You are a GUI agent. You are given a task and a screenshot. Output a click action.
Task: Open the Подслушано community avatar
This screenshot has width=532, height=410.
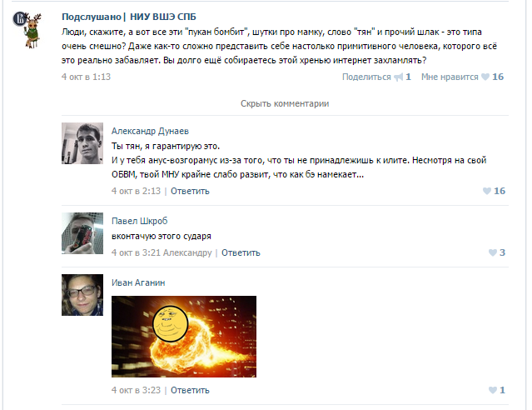pos(27,29)
